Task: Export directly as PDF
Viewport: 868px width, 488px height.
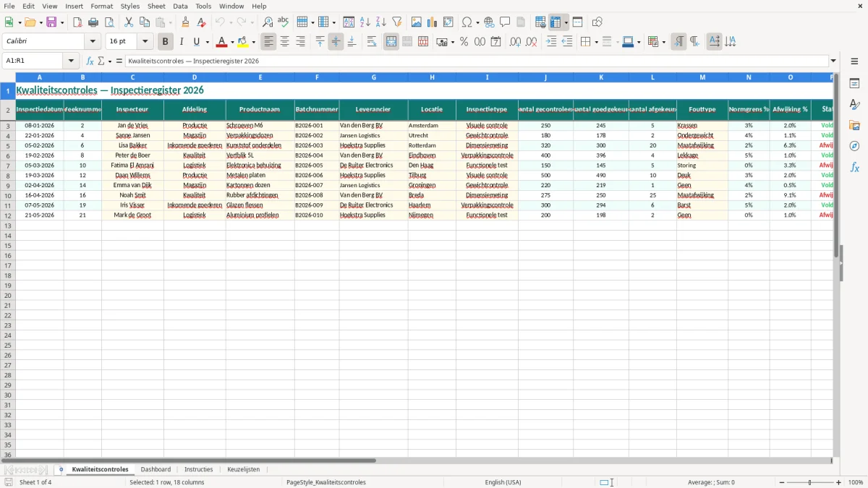Action: [77, 22]
